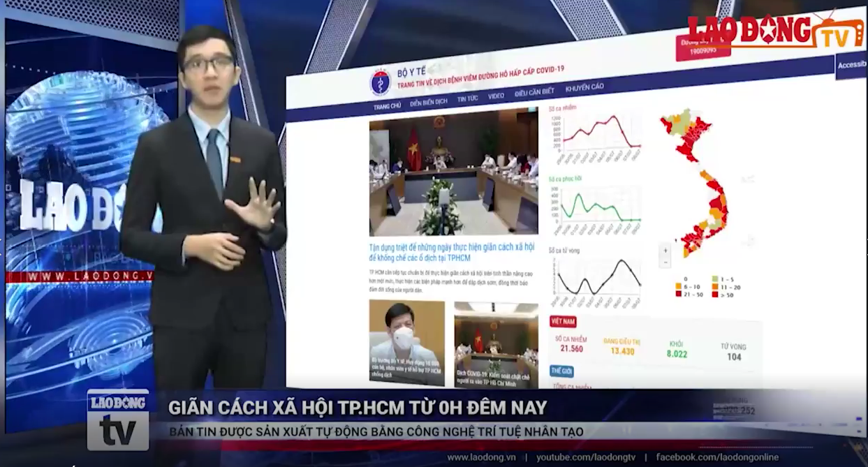Open the KHUYẾN CÁO menu item

[584, 88]
